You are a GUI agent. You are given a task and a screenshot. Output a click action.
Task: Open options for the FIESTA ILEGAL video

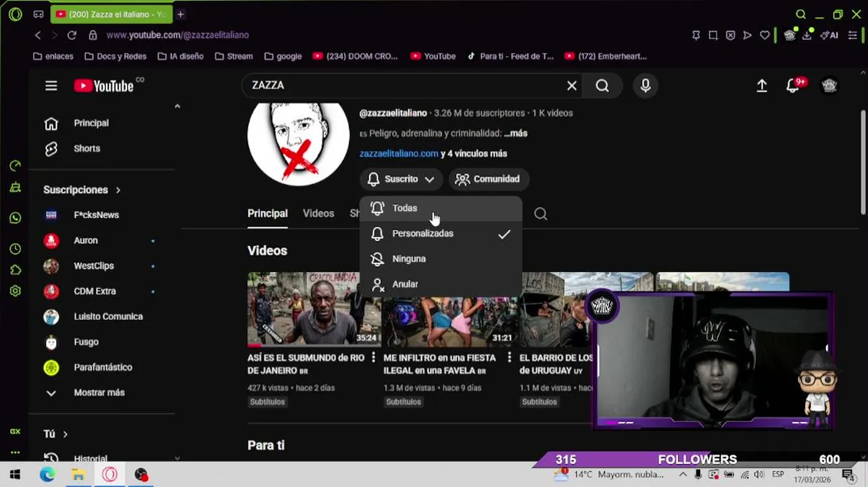[509, 358]
